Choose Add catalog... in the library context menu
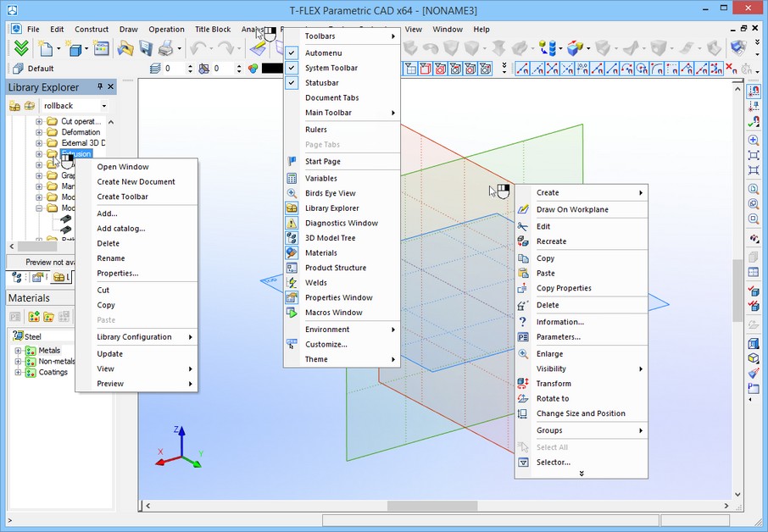 (136, 229)
